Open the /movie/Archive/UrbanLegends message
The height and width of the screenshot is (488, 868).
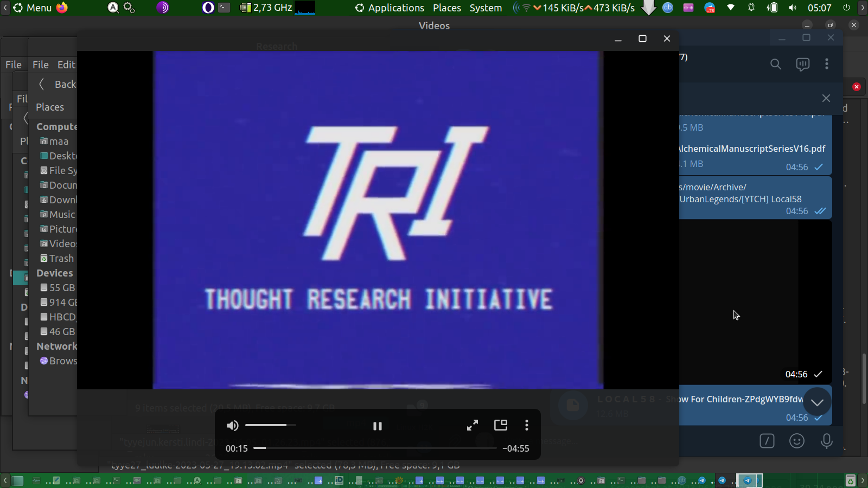click(x=755, y=198)
